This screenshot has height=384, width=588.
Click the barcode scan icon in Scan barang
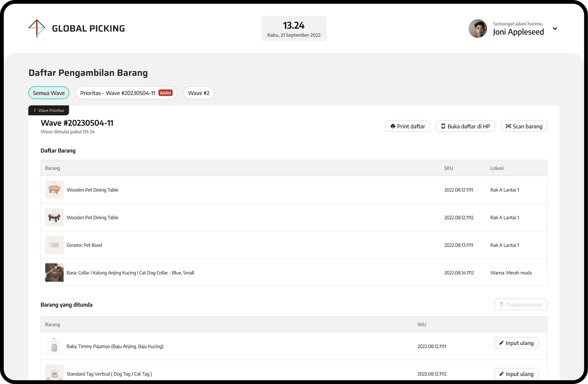508,126
